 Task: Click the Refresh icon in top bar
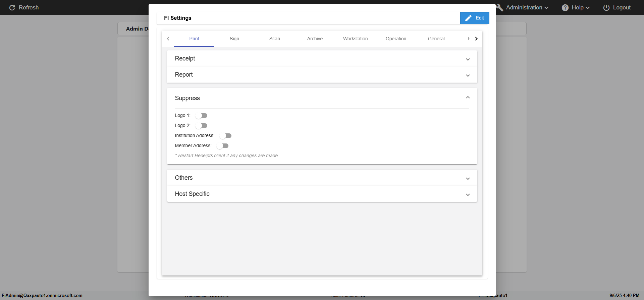12,8
